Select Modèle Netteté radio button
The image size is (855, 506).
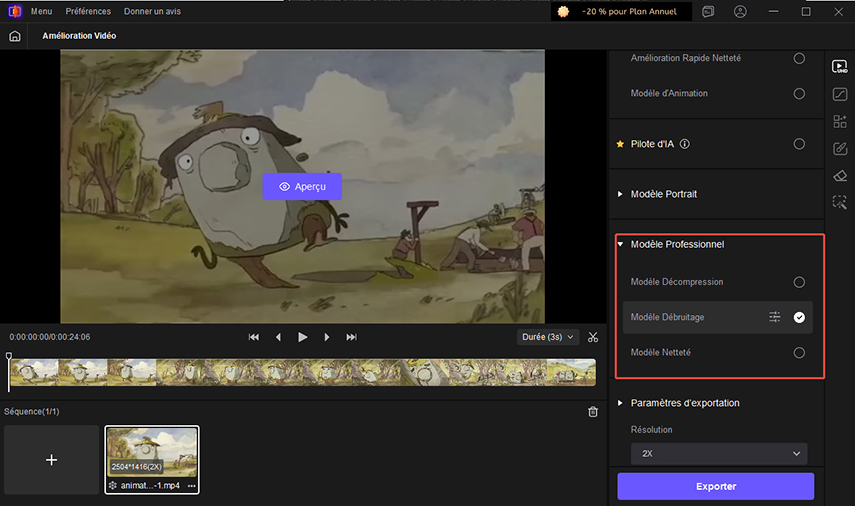click(799, 352)
